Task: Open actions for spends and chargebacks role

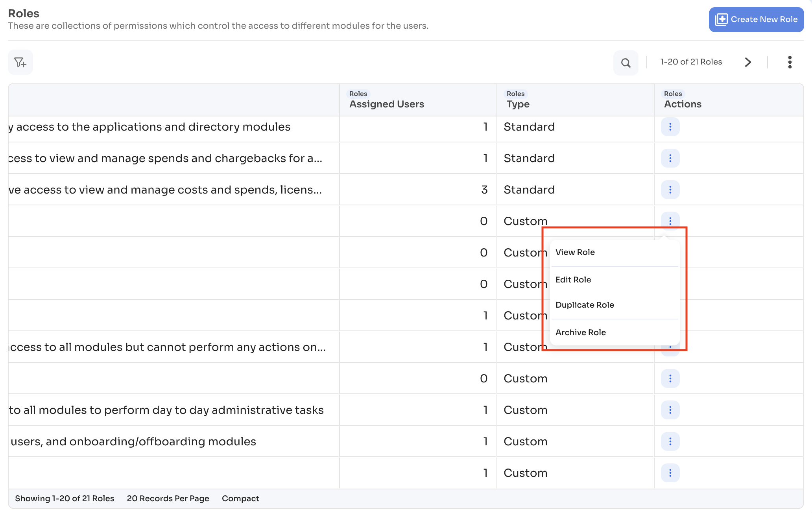Action: [670, 158]
